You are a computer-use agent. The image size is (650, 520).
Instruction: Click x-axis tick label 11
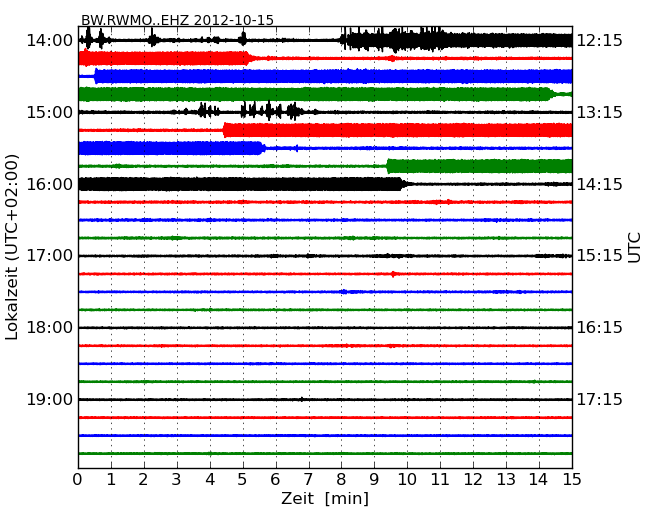coord(440,479)
